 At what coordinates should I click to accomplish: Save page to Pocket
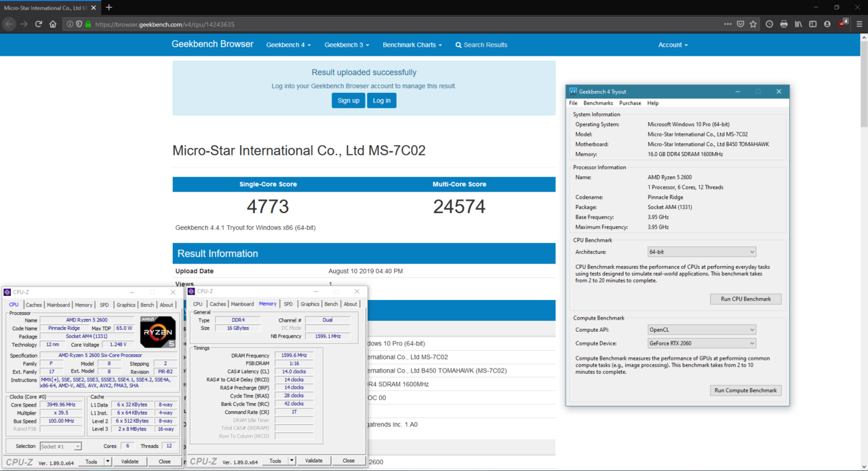(741, 24)
